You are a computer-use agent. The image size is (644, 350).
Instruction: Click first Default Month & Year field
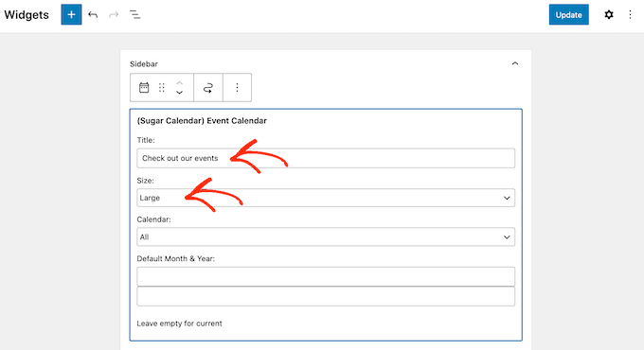point(326,276)
